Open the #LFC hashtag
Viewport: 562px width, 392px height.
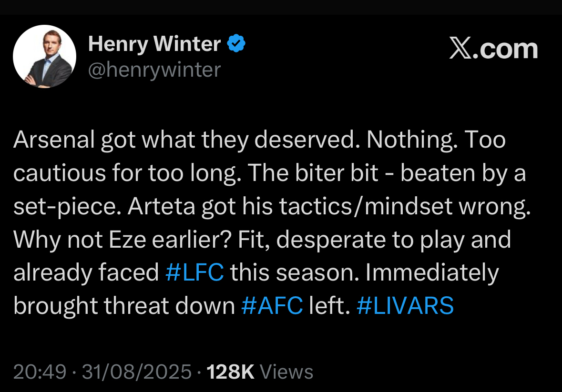[194, 273]
